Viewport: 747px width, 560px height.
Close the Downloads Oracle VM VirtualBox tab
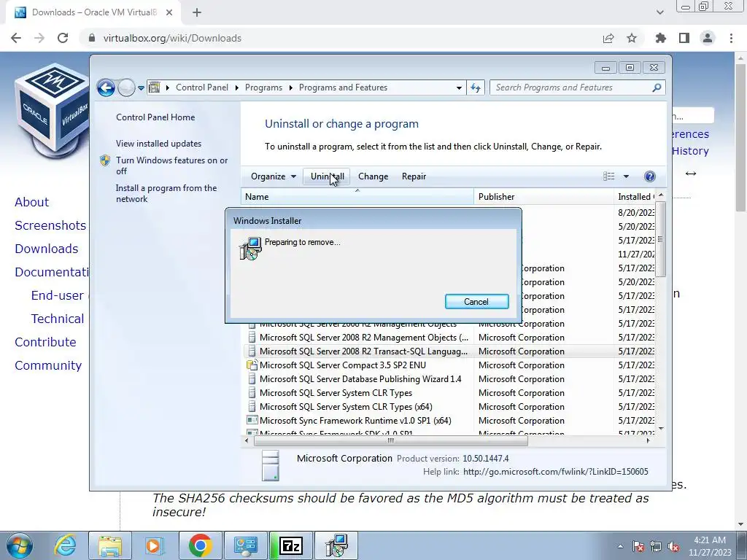point(169,13)
